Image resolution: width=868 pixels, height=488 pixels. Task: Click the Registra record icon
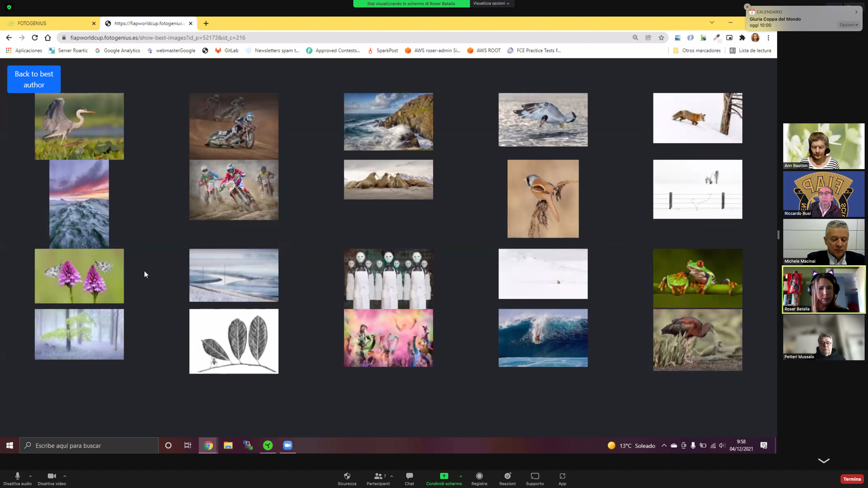(479, 476)
